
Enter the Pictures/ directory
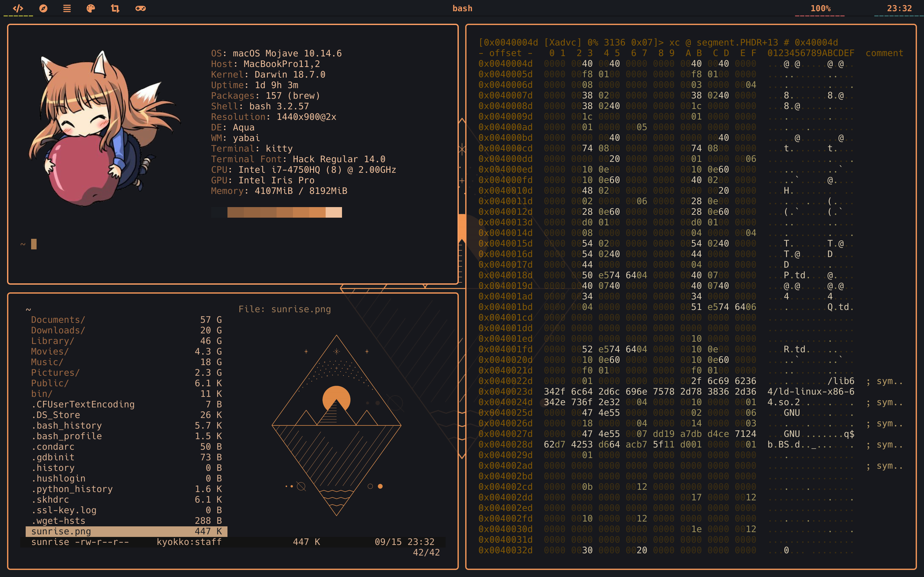(56, 373)
